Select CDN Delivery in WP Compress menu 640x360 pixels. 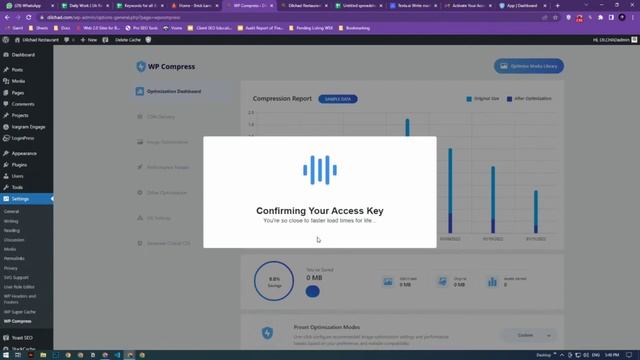161,117
